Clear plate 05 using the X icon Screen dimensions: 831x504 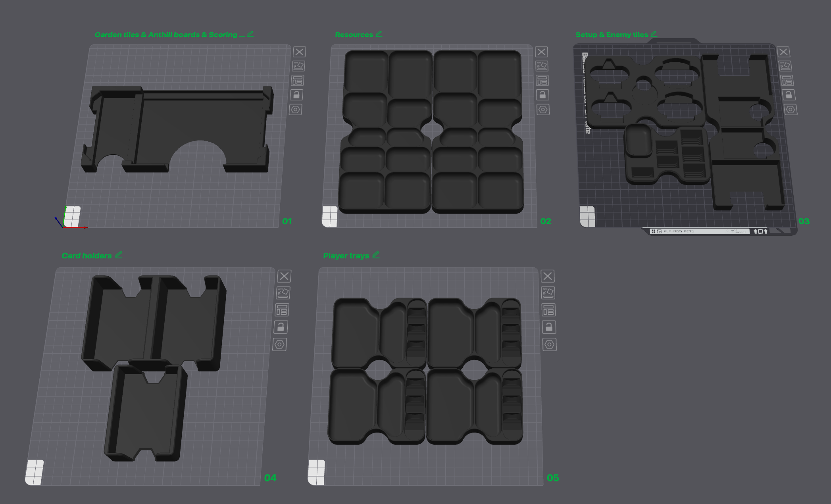click(548, 276)
